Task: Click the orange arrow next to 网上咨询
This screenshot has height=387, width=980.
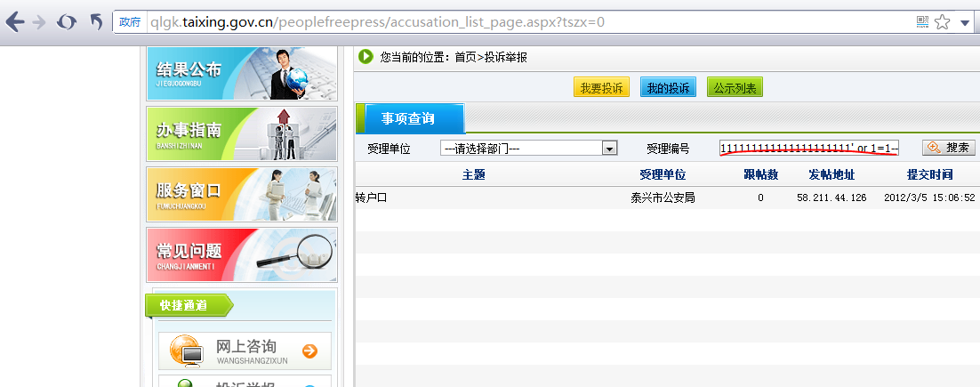Action: 309,351
